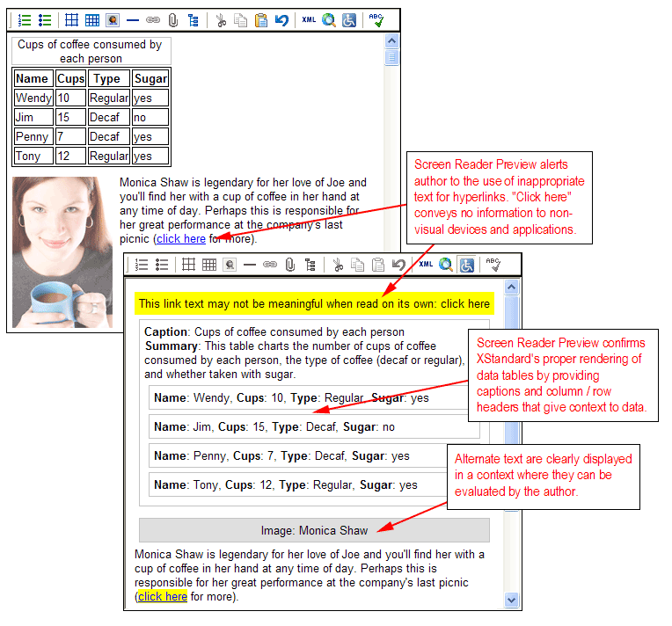Copy icon in preview window toolbar

[x=357, y=265]
